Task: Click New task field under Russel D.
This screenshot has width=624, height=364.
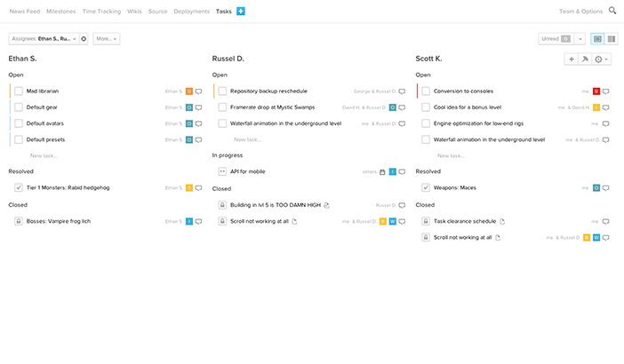Action: point(247,139)
